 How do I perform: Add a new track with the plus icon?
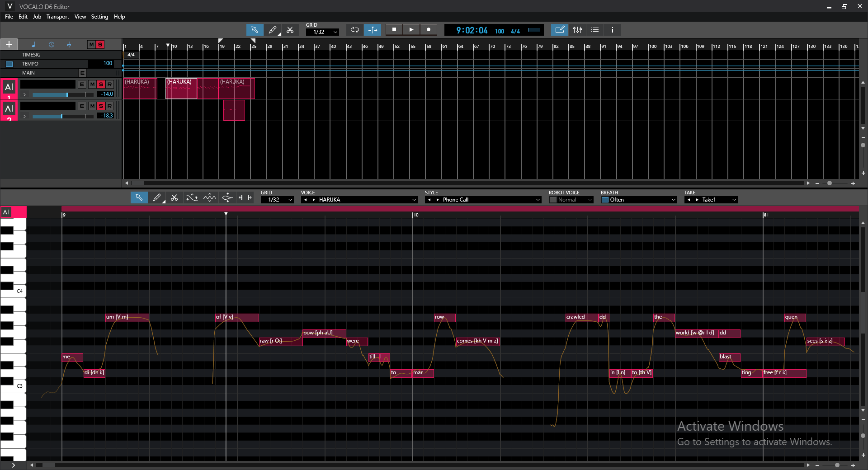[x=9, y=44]
